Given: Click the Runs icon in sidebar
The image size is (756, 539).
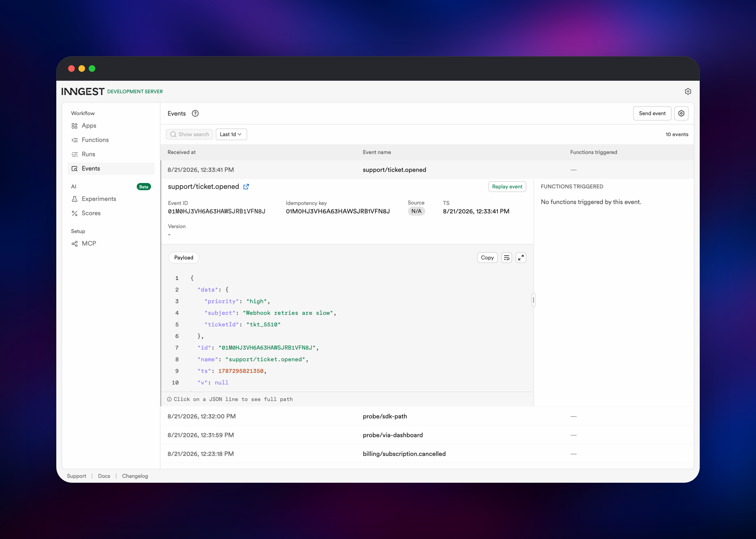Looking at the screenshot, I should [75, 154].
